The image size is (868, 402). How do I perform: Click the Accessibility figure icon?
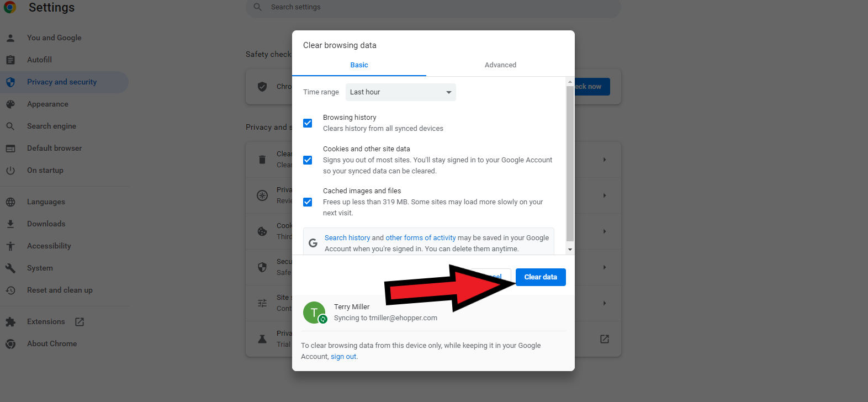(x=10, y=246)
